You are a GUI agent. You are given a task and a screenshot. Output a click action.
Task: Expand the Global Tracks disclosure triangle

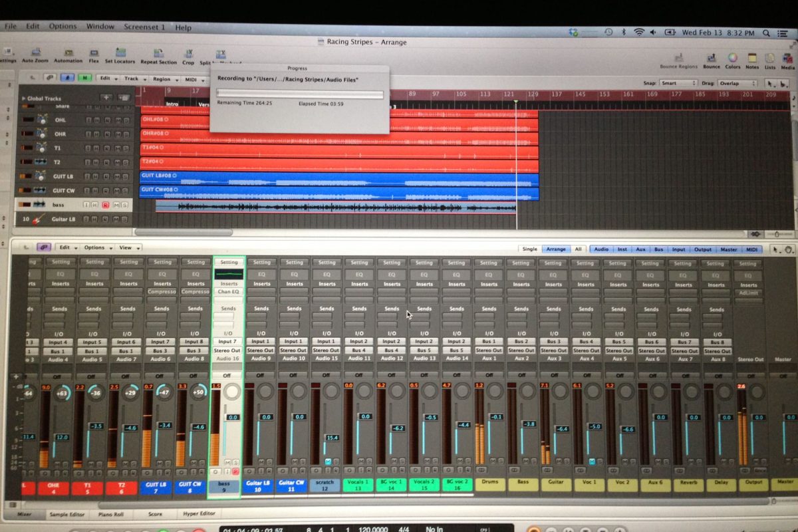click(25, 98)
